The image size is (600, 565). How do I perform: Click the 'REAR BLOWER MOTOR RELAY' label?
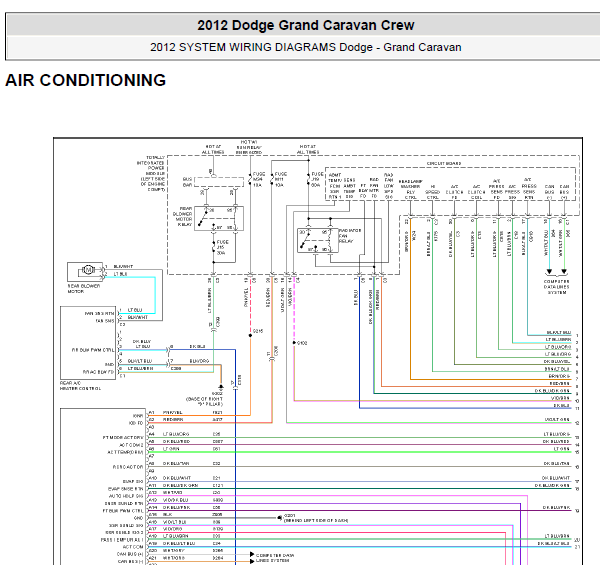pyautogui.click(x=183, y=217)
